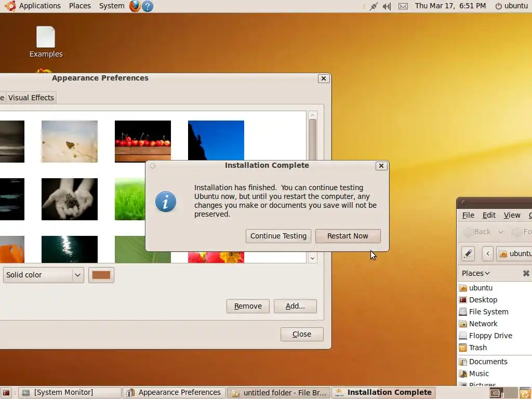This screenshot has height=399, width=532.
Task: Open the System menu
Action: click(112, 6)
